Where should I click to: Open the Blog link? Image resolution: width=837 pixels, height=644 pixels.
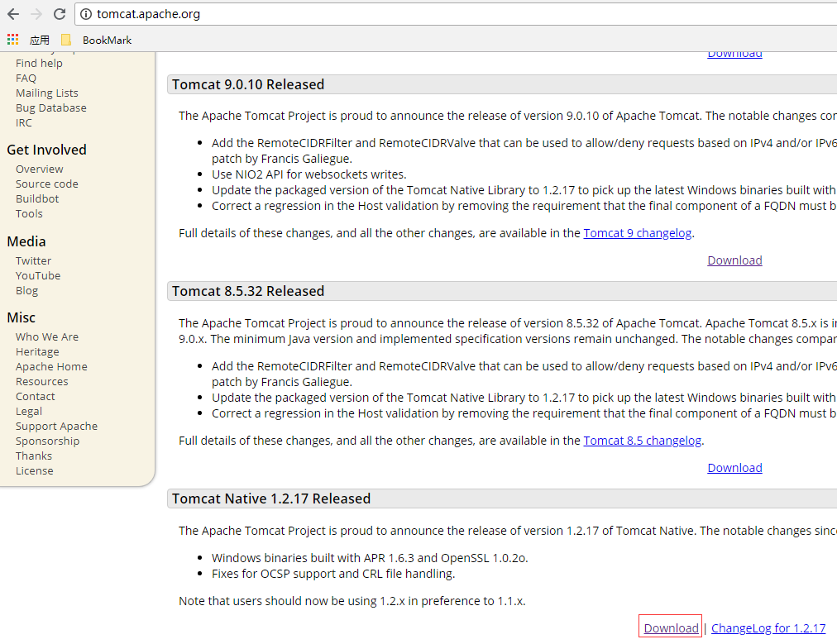(26, 290)
